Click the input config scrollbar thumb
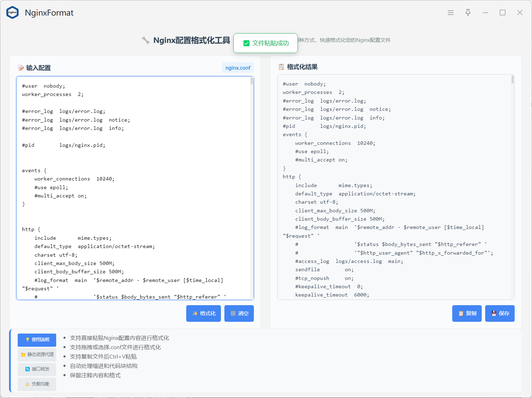The image size is (532, 398). coord(252,81)
